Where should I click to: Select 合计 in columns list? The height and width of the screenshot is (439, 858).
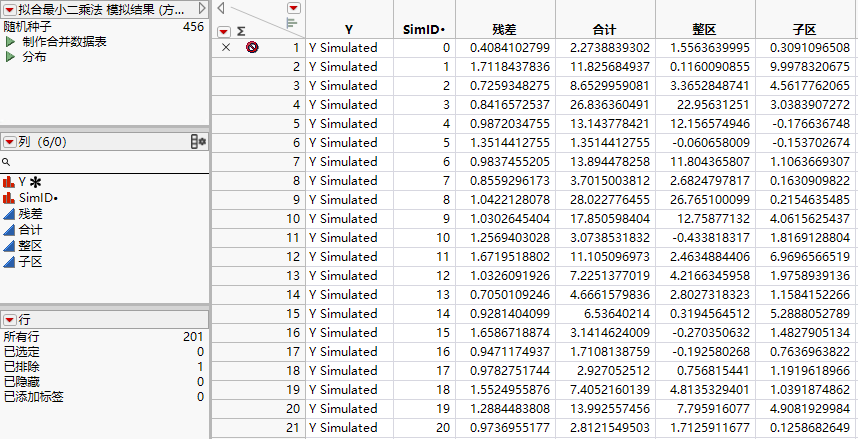(30, 230)
